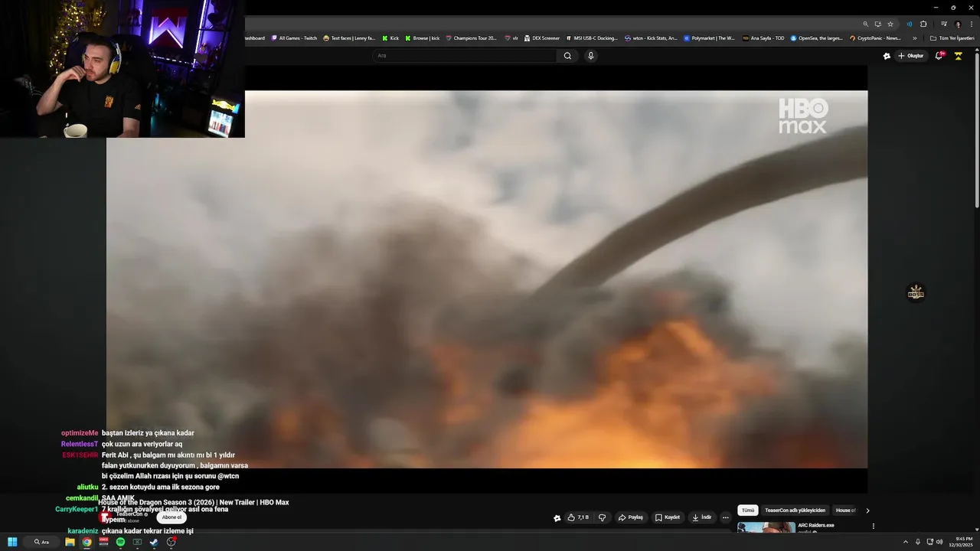This screenshot has width=980, height=551.
Task: Open the Tüm Yer İşaretleri bookmarks folder
Action: [952, 38]
